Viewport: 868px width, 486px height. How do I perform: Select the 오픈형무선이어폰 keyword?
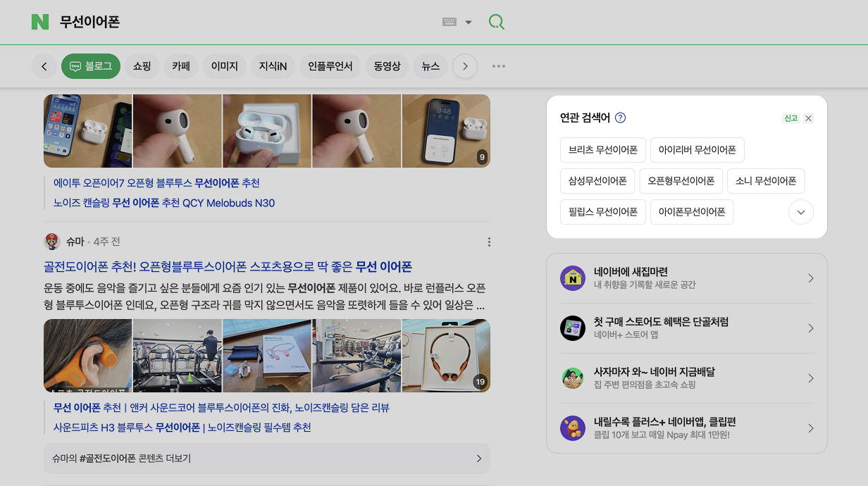tap(681, 181)
